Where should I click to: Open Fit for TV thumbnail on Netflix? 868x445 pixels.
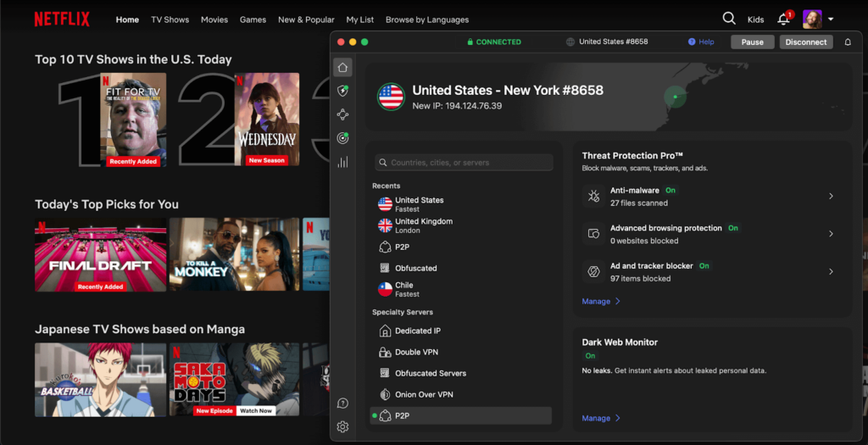(x=133, y=120)
